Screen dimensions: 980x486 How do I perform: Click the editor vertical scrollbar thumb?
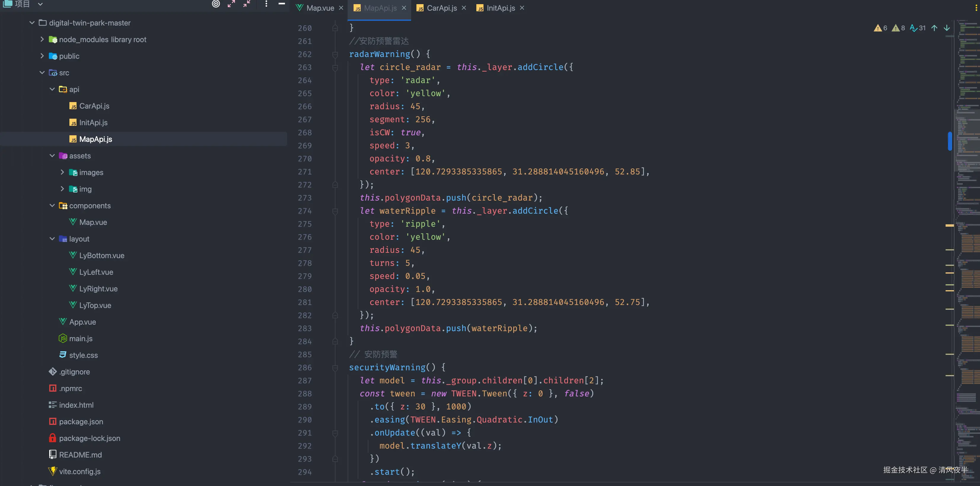pyautogui.click(x=950, y=141)
